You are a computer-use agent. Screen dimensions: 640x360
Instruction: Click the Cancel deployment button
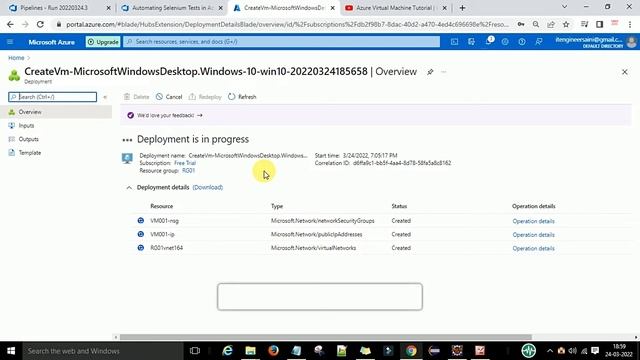tap(169, 97)
